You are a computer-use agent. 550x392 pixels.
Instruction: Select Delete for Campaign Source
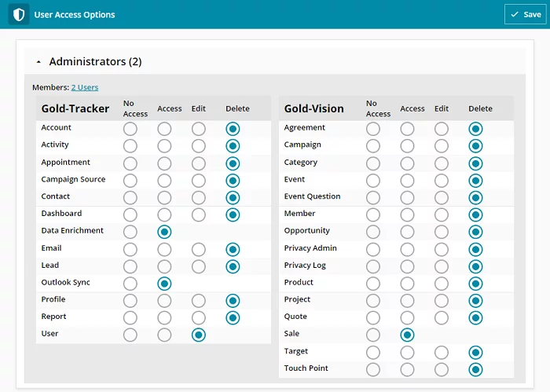click(233, 181)
